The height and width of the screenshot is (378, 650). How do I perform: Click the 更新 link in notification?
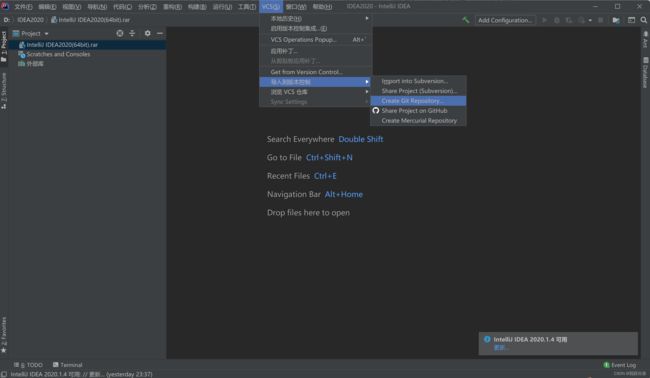pos(501,348)
